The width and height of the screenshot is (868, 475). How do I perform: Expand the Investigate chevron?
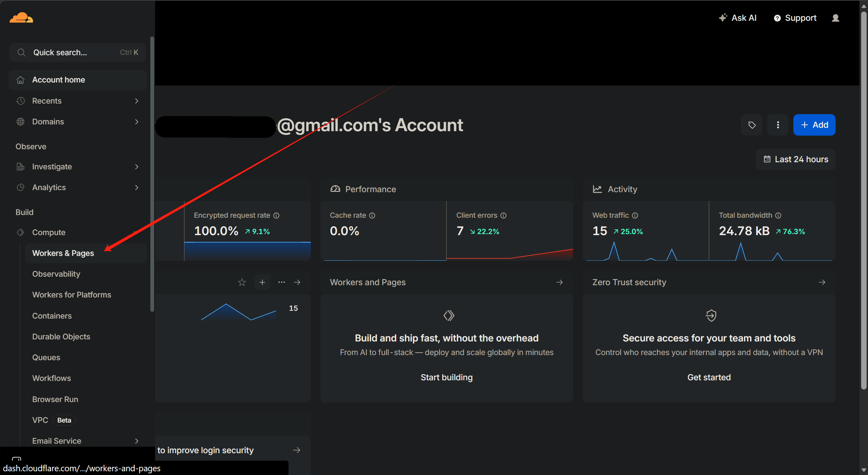(x=137, y=167)
